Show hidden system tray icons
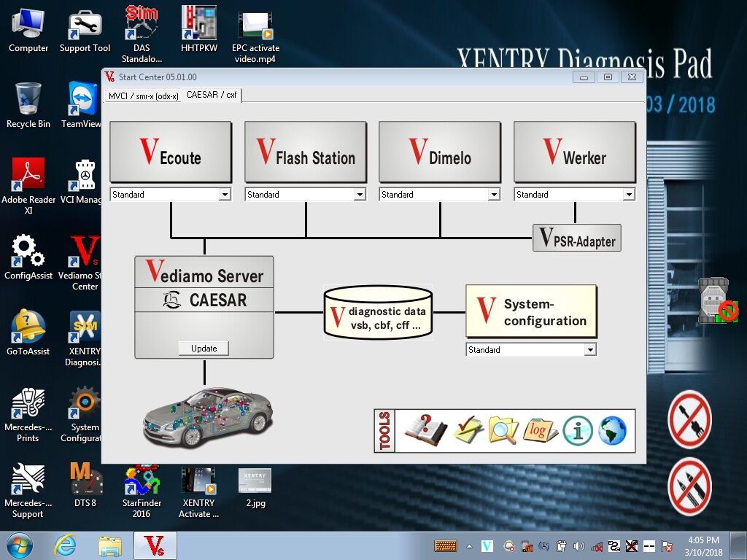This screenshot has height=560, width=747. (469, 546)
